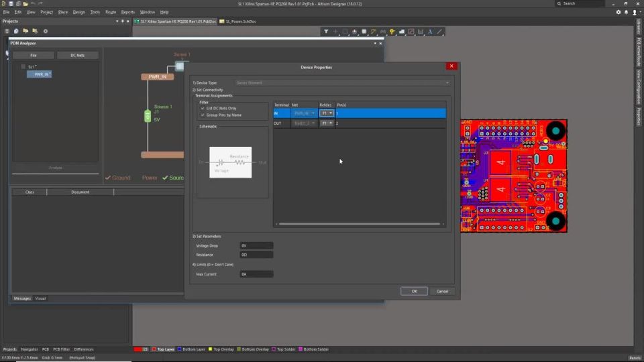Click the redo arrow in title bar
The height and width of the screenshot is (362, 644).
coord(40,4)
